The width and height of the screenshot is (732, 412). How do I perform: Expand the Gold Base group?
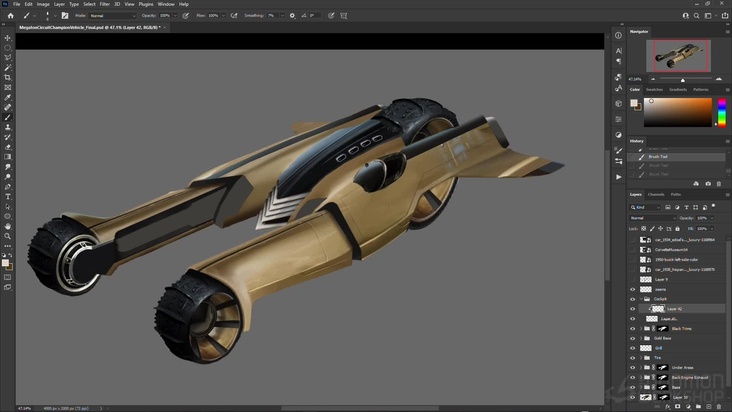click(641, 338)
